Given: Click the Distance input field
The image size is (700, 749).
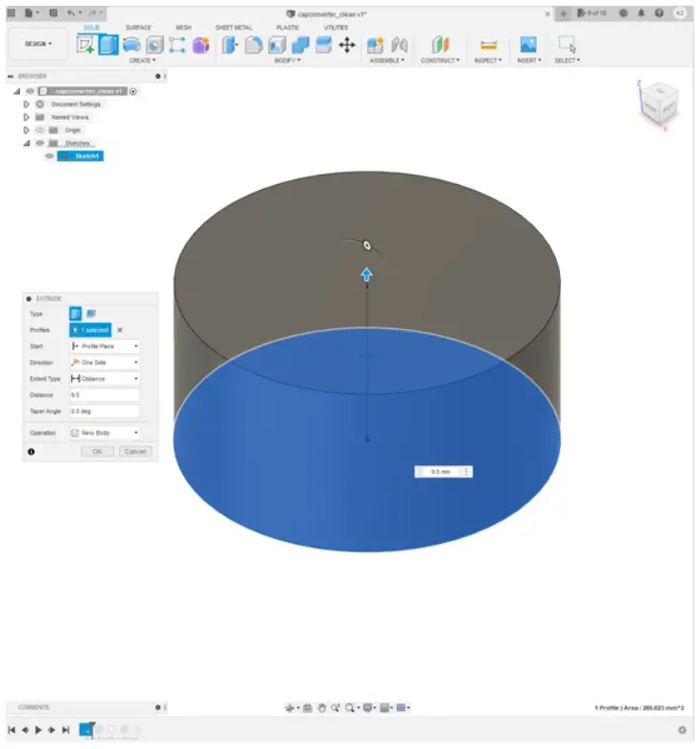Looking at the screenshot, I should (105, 395).
